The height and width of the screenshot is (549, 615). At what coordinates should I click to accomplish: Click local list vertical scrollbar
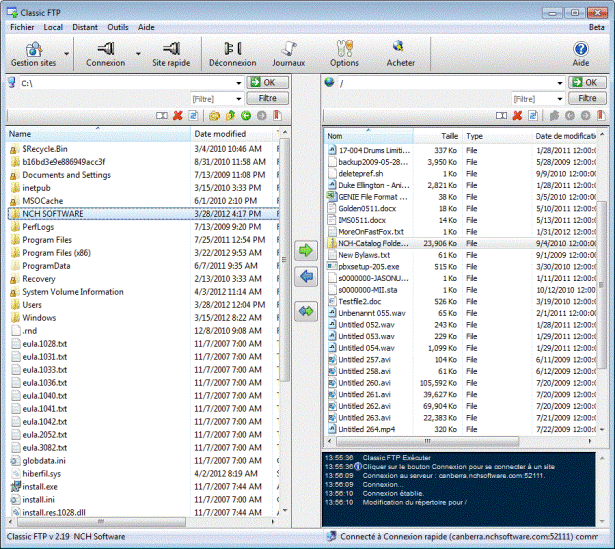click(x=285, y=259)
